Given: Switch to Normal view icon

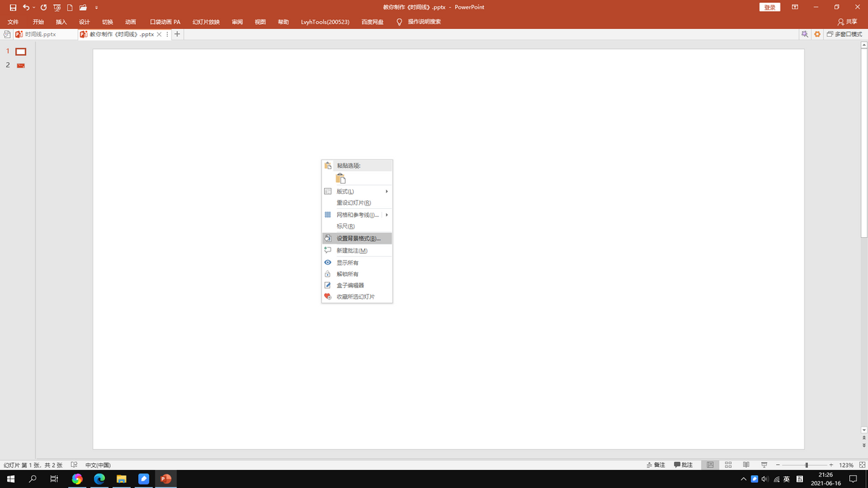Looking at the screenshot, I should [710, 465].
